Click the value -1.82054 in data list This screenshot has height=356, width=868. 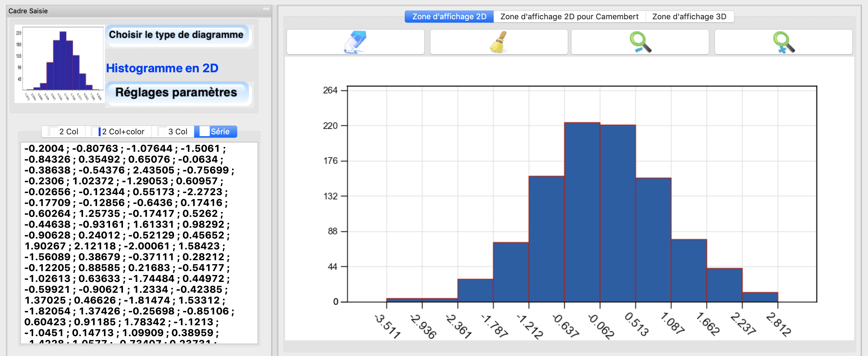click(48, 311)
